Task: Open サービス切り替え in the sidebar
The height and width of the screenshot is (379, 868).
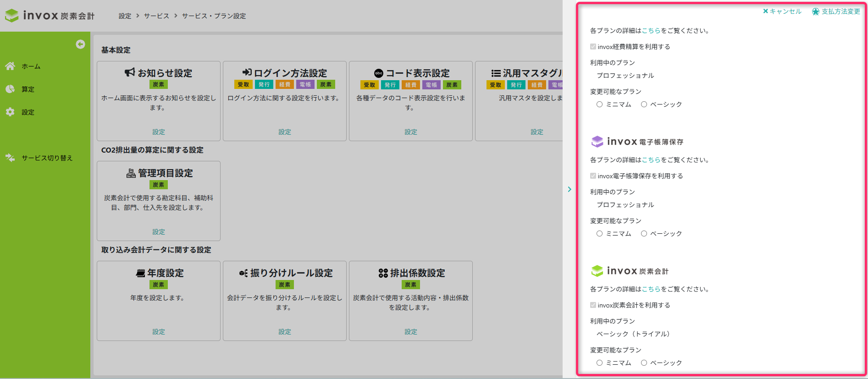Action: click(x=47, y=158)
